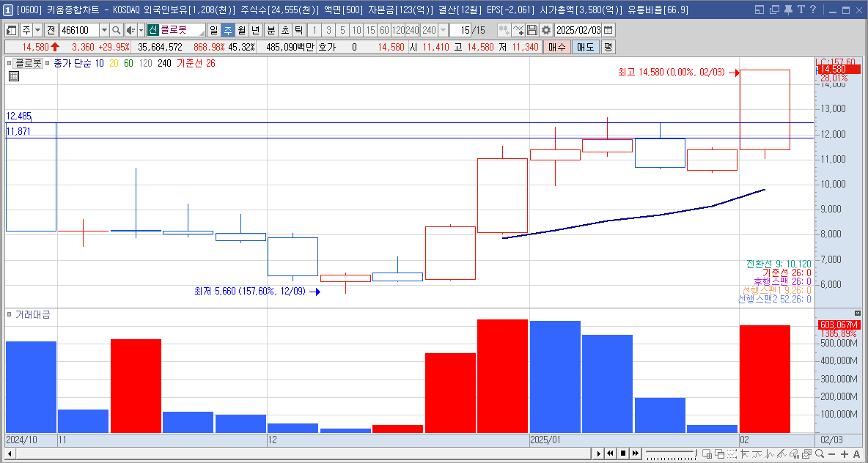Open the calendar date picker icon
This screenshot has height=463, width=868.
[608, 30]
